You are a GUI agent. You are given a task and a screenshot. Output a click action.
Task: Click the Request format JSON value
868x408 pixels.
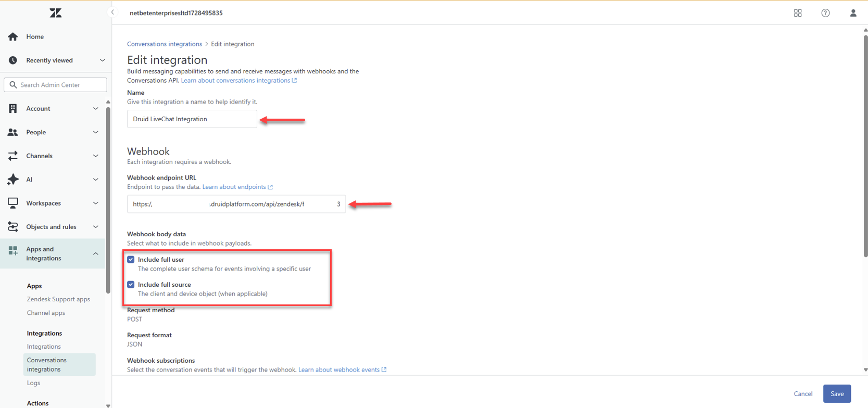134,345
